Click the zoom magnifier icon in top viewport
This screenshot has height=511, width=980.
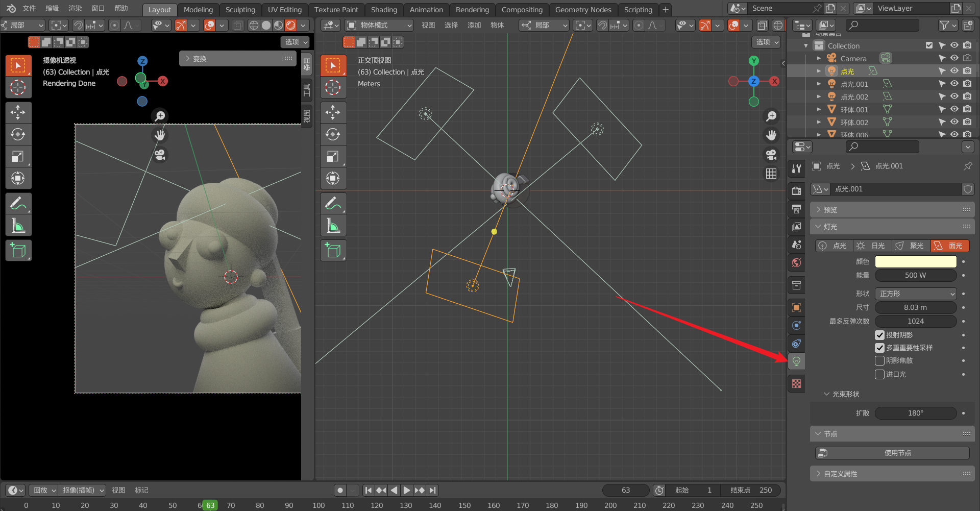click(x=771, y=116)
